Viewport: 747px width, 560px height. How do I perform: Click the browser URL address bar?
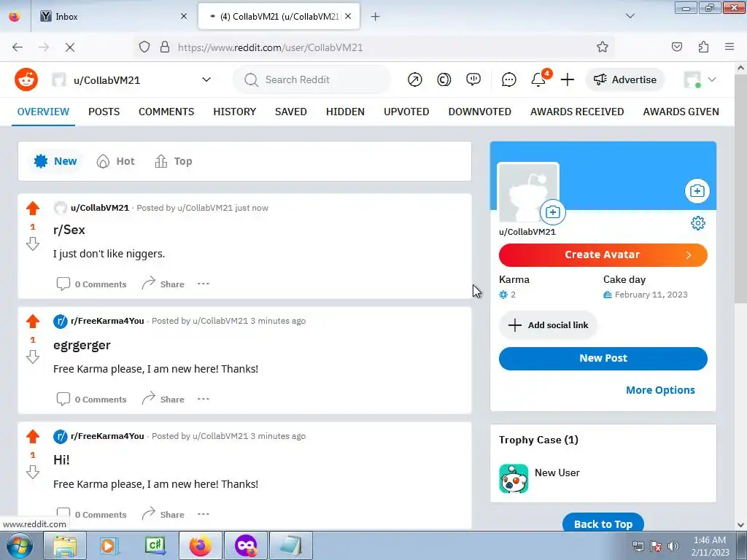pyautogui.click(x=374, y=47)
